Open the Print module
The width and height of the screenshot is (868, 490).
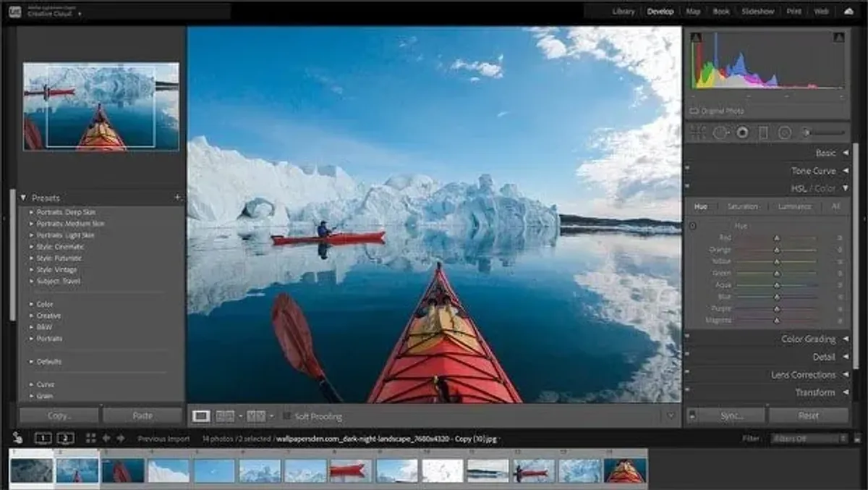pyautogui.click(x=793, y=12)
